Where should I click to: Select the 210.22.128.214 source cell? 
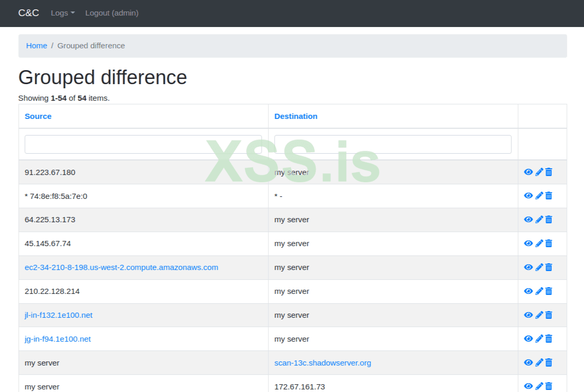(x=143, y=291)
